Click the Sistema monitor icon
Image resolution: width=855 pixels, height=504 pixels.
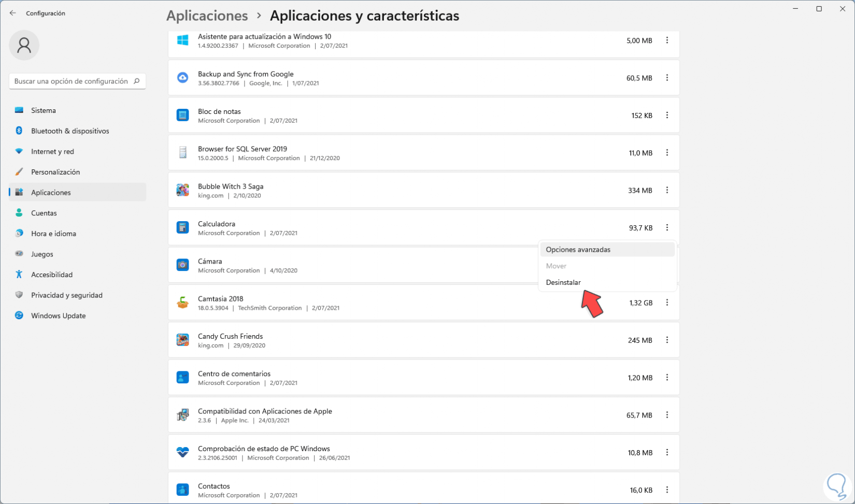click(19, 110)
